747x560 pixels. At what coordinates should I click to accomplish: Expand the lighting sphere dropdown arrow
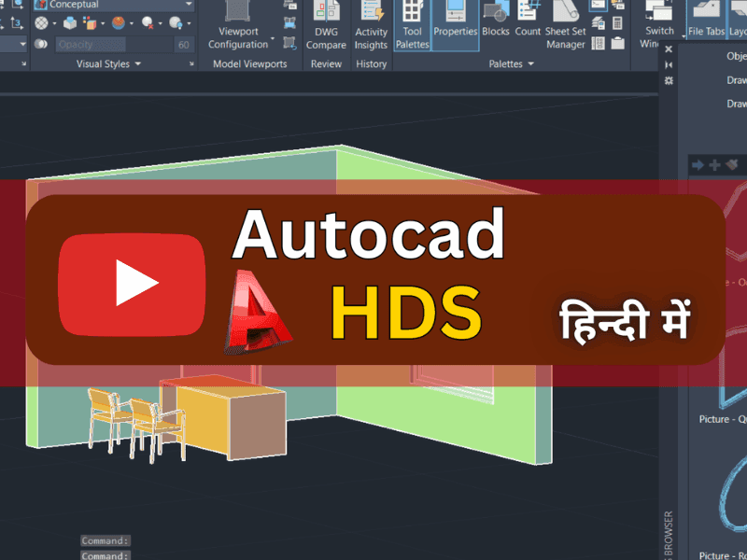(x=190, y=23)
